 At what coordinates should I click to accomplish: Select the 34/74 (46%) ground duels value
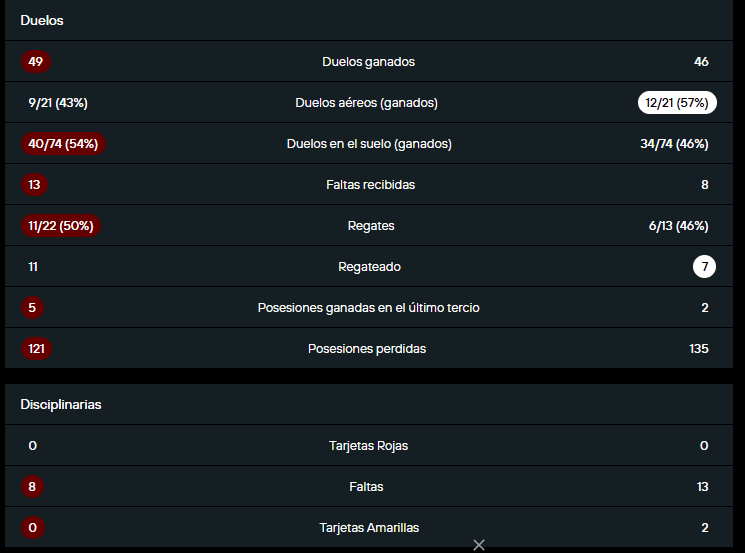(x=674, y=144)
